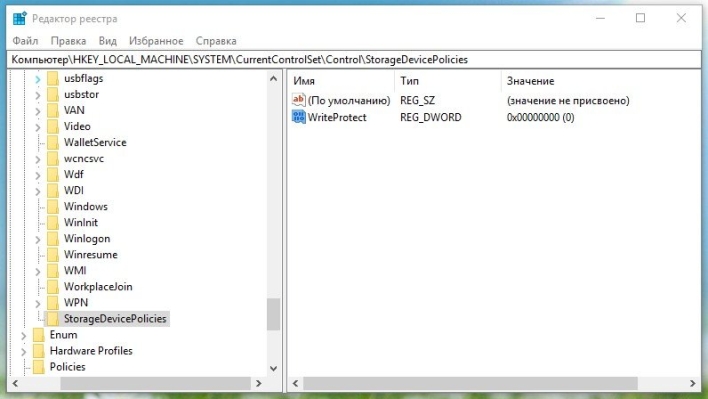Click the tree pane vertical scrollbar thumb

(x=273, y=314)
